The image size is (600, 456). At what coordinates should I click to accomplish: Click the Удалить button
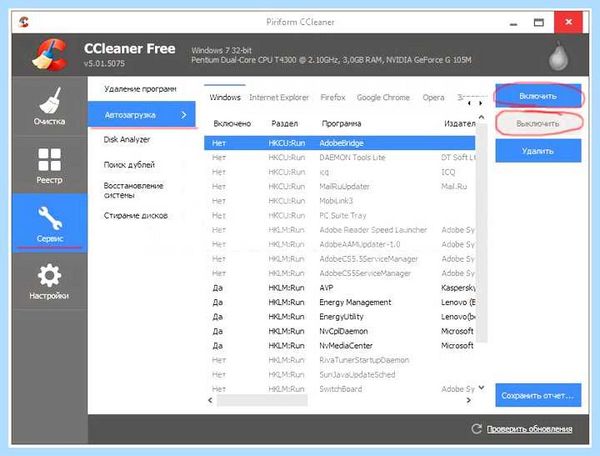pos(538,151)
